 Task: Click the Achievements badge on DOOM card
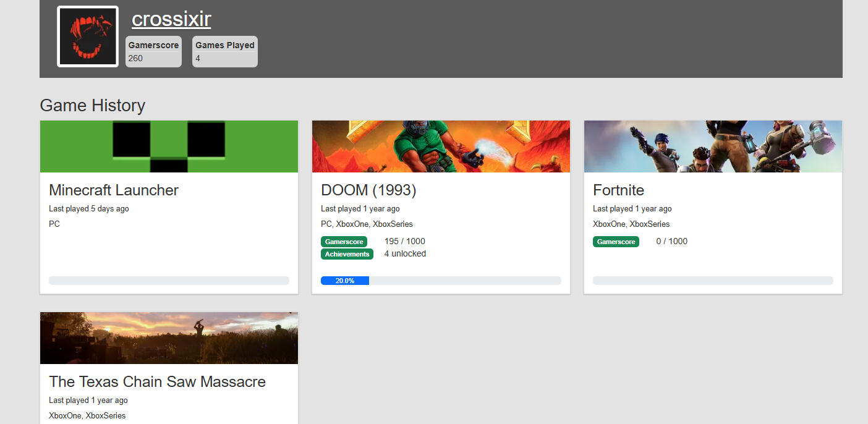[347, 254]
